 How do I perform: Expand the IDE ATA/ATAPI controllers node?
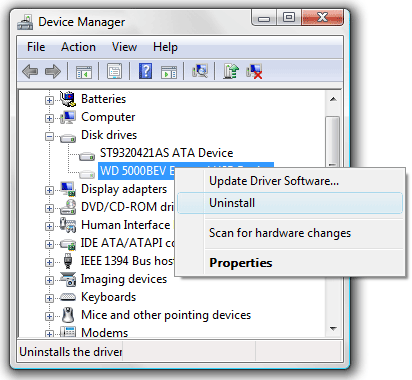pyautogui.click(x=49, y=244)
